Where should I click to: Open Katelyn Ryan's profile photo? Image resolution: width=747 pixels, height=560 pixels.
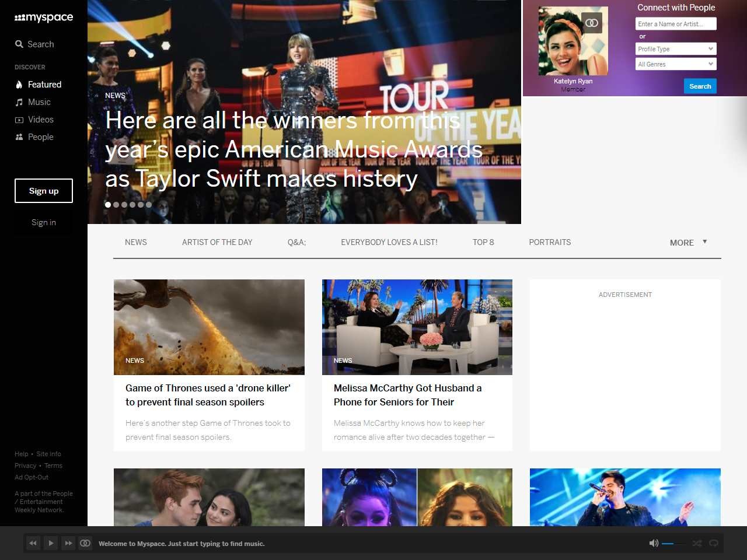pos(573,41)
